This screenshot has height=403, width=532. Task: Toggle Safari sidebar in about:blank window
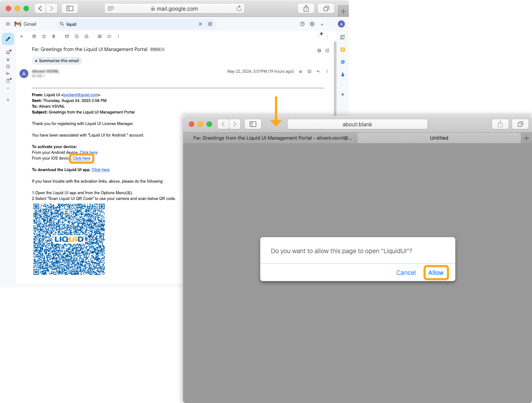coord(253,124)
